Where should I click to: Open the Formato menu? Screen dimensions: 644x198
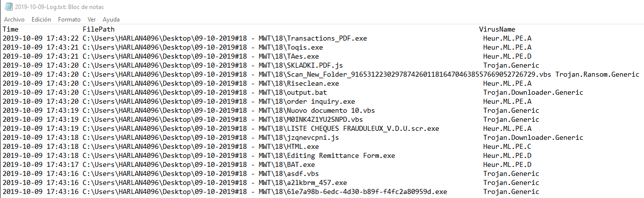(x=69, y=19)
